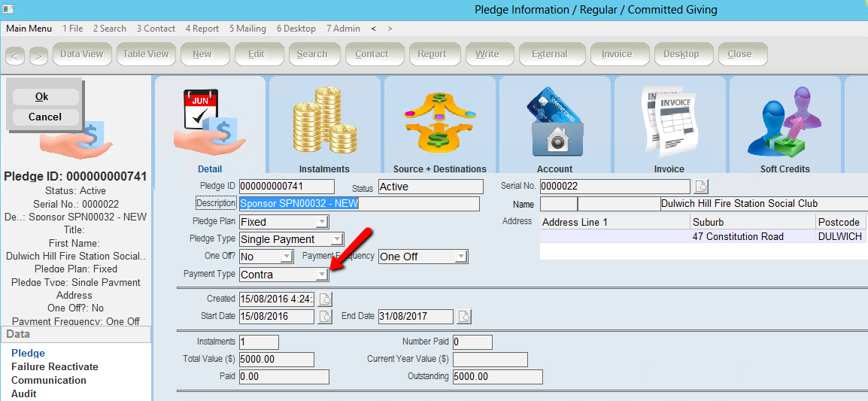Open the Instalments coin stack tab
Screen dimensions: 868x401
pos(324,124)
